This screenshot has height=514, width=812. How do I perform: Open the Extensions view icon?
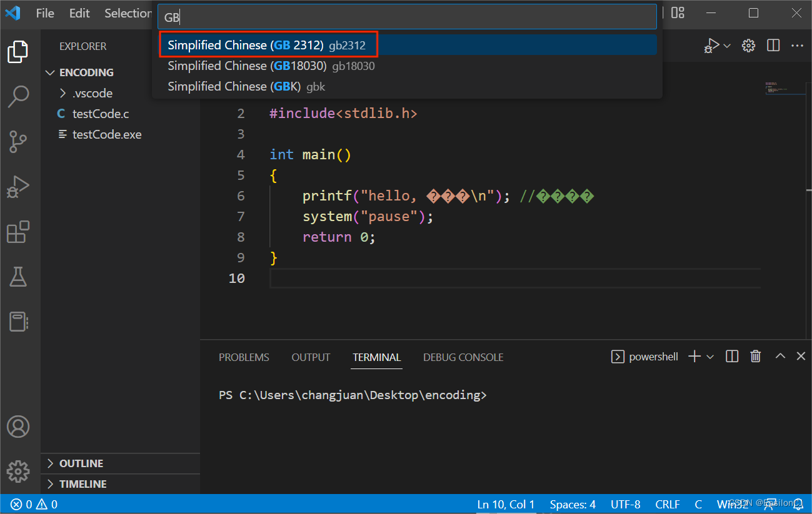18,232
